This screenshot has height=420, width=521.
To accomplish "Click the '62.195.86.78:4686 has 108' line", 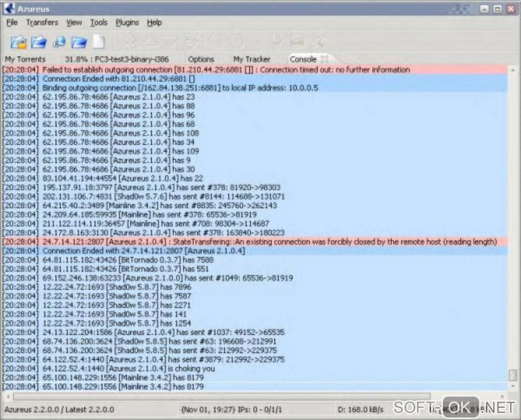I will pyautogui.click(x=255, y=133).
